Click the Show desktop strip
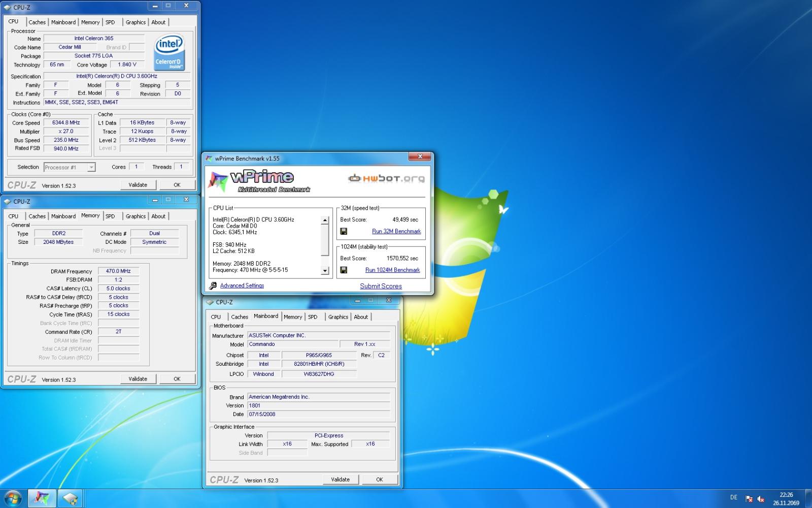Image resolution: width=812 pixels, height=508 pixels. click(x=808, y=498)
